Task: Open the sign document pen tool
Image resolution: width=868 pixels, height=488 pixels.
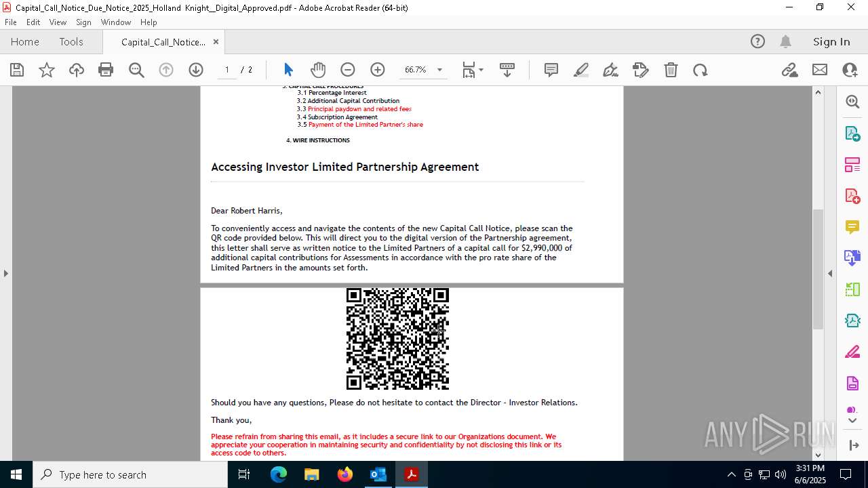Action: 611,70
